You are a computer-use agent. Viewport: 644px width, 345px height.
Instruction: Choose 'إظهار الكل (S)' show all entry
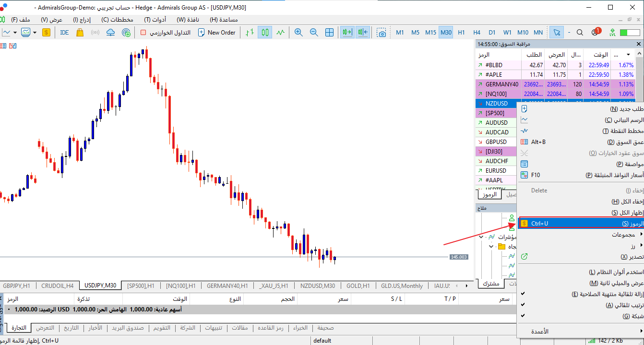[581, 213]
